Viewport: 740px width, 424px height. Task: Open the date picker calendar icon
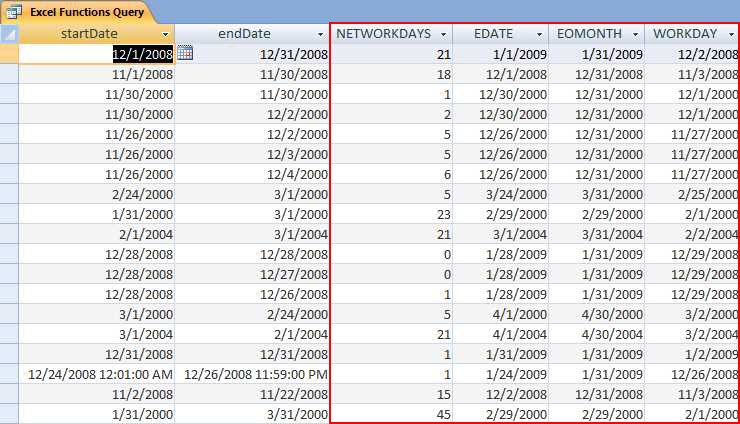185,53
